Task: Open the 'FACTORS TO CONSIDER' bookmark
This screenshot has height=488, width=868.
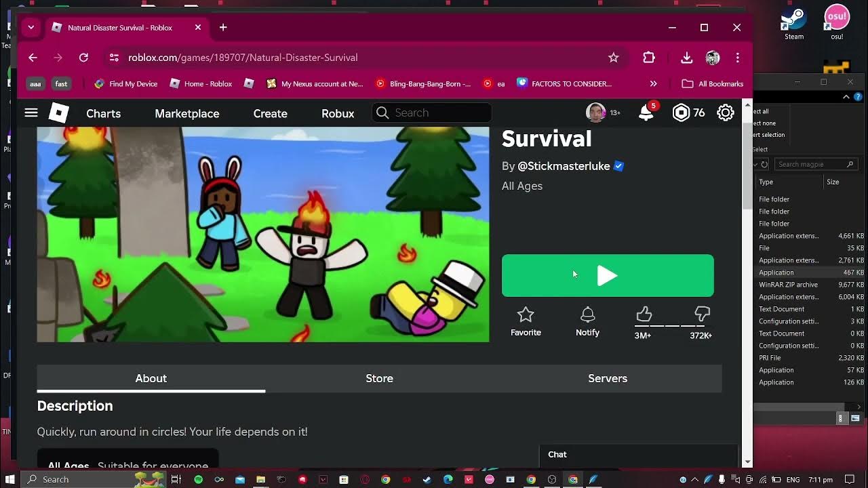Action: coord(564,83)
